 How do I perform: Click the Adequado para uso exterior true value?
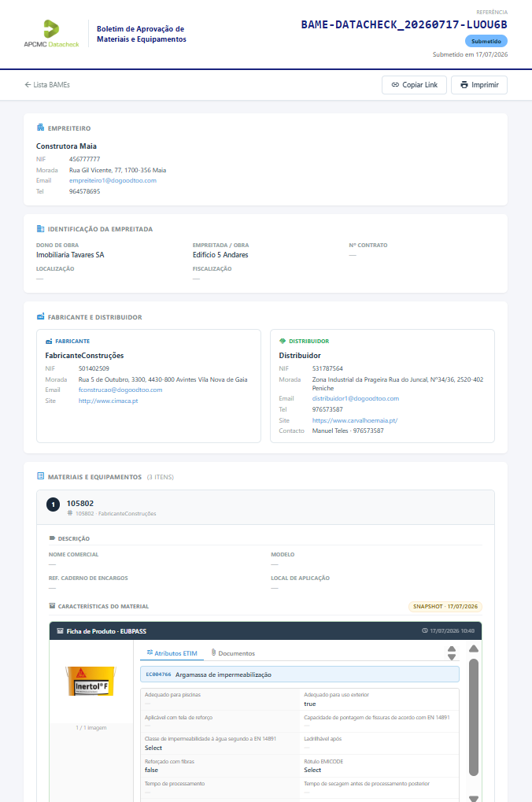point(310,704)
